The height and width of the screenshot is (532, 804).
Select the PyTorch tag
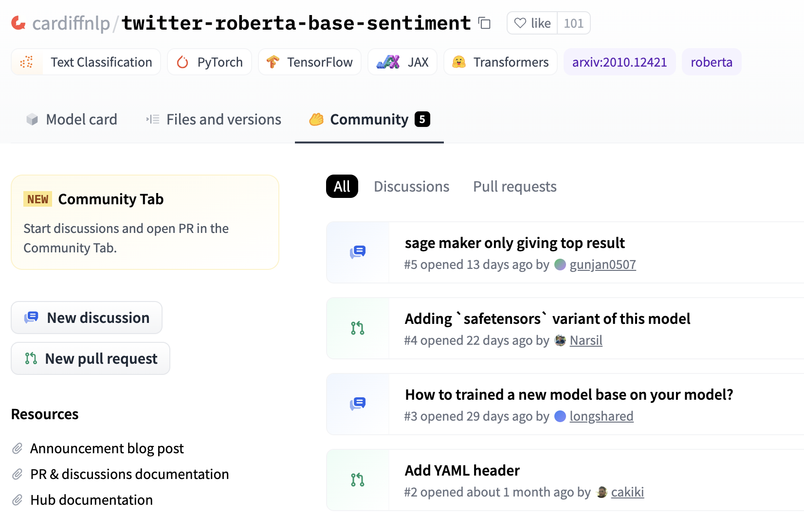coord(210,62)
